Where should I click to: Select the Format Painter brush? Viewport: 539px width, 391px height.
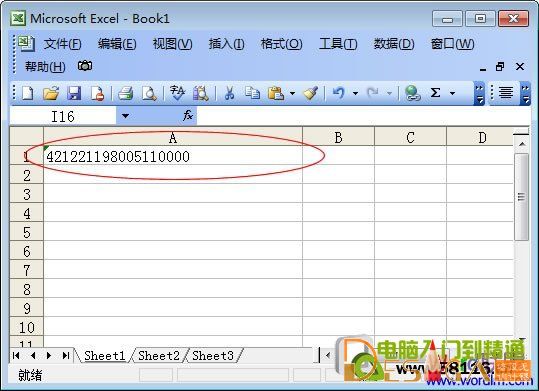[x=310, y=93]
